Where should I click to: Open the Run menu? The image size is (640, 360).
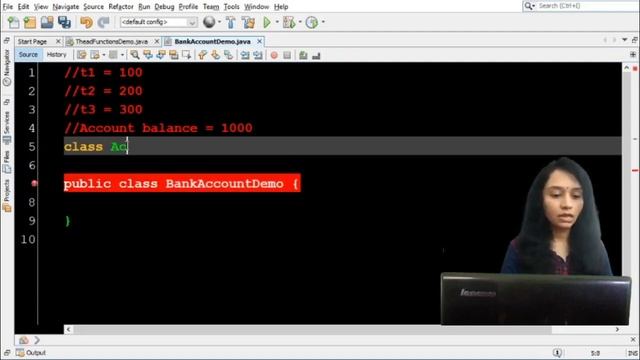(144, 7)
